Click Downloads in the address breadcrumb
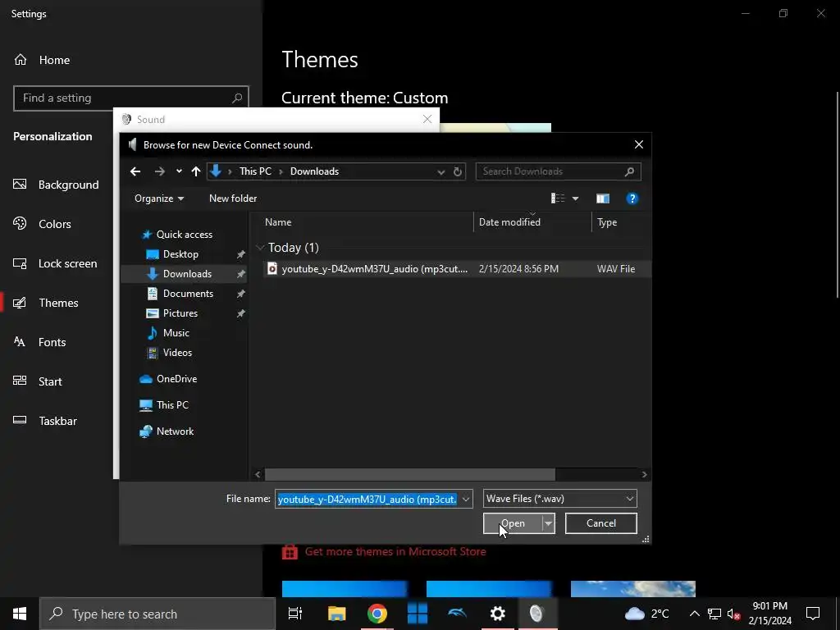This screenshot has height=630, width=840. coord(314,171)
